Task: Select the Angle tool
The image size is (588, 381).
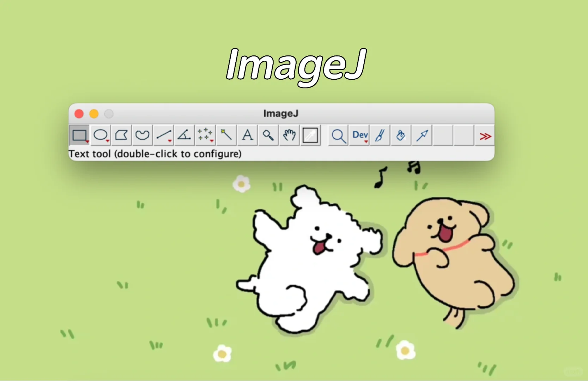Action: click(184, 135)
